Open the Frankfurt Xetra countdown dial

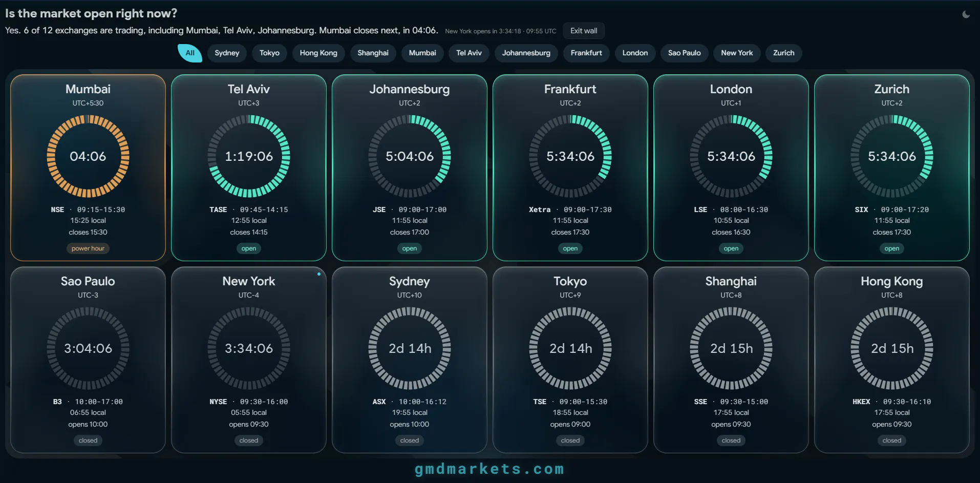[x=570, y=156]
